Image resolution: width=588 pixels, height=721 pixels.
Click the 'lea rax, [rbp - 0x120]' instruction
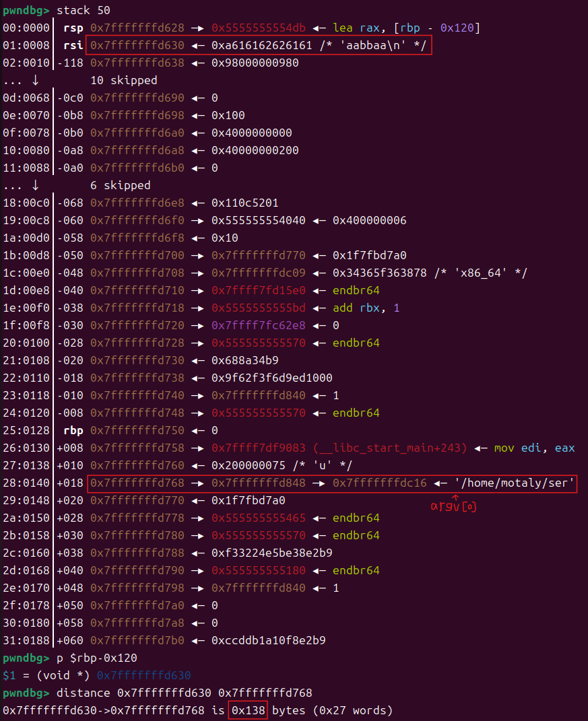406,28
